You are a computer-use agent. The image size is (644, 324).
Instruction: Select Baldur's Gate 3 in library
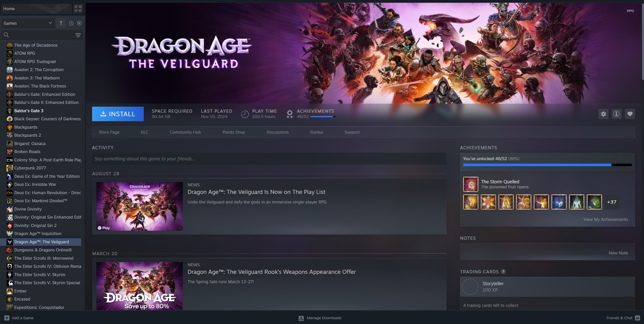(x=41, y=111)
